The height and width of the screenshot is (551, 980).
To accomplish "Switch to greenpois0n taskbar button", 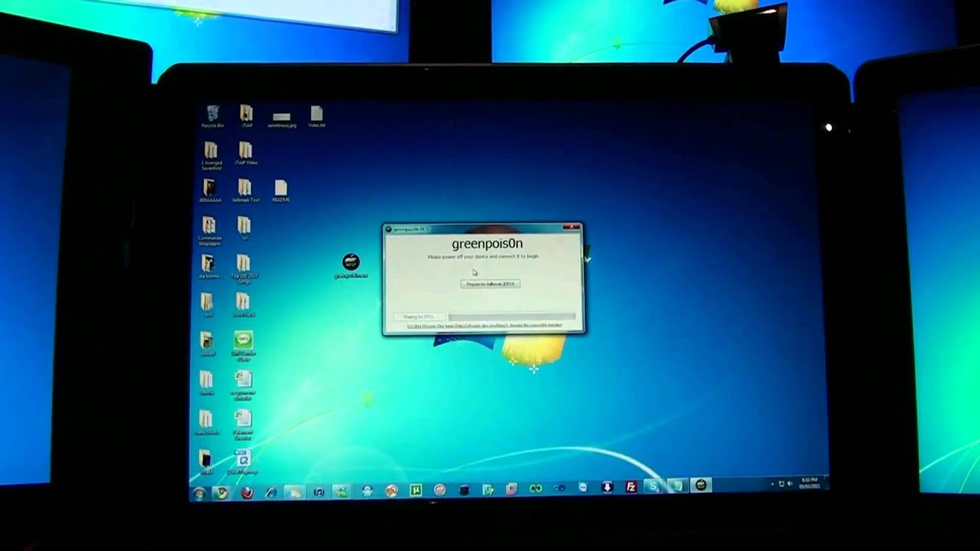I will click(701, 485).
